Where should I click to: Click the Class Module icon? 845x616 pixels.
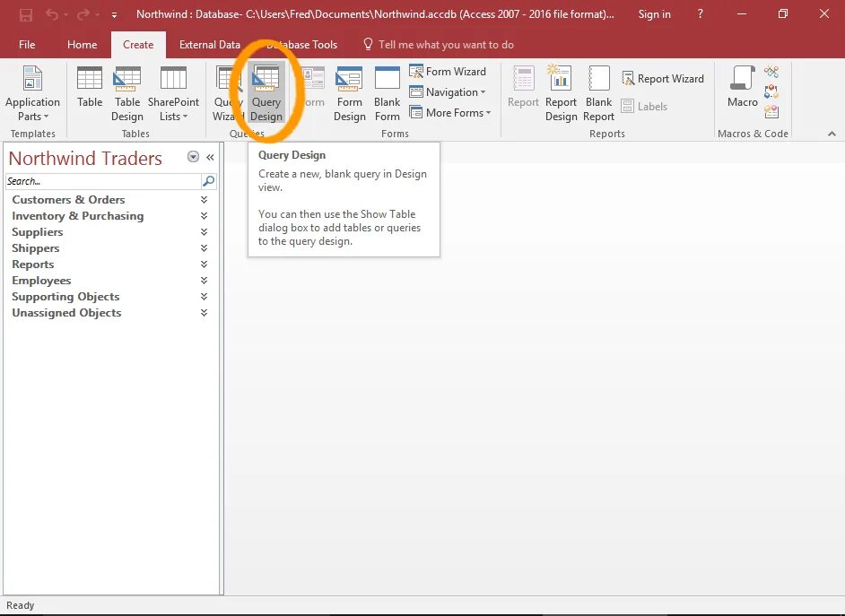coord(771,91)
